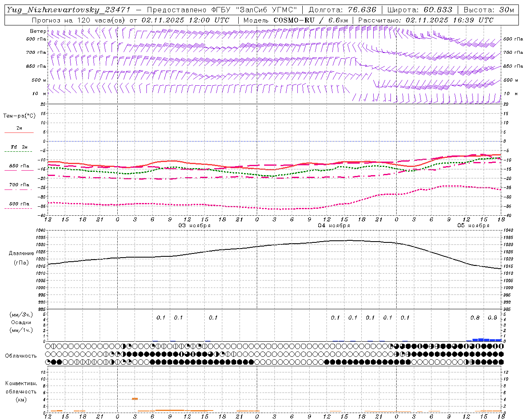Click the '(мм/3ч.)' unit label
The height and width of the screenshot is (420, 525).
click(21, 315)
